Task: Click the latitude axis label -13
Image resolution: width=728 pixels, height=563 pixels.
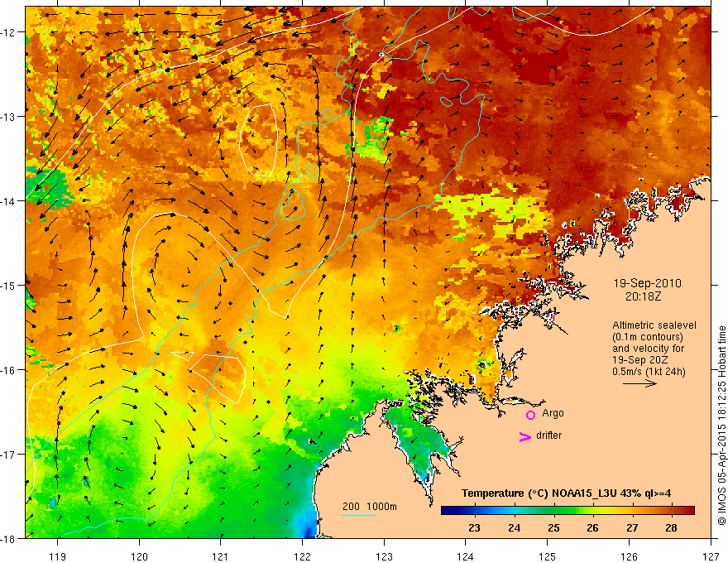Action: [x=8, y=117]
